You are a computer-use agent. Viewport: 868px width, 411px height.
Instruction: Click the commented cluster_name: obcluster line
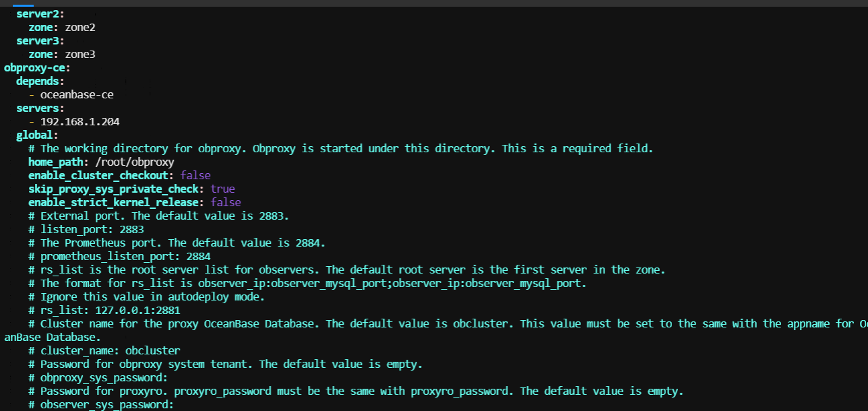point(104,350)
